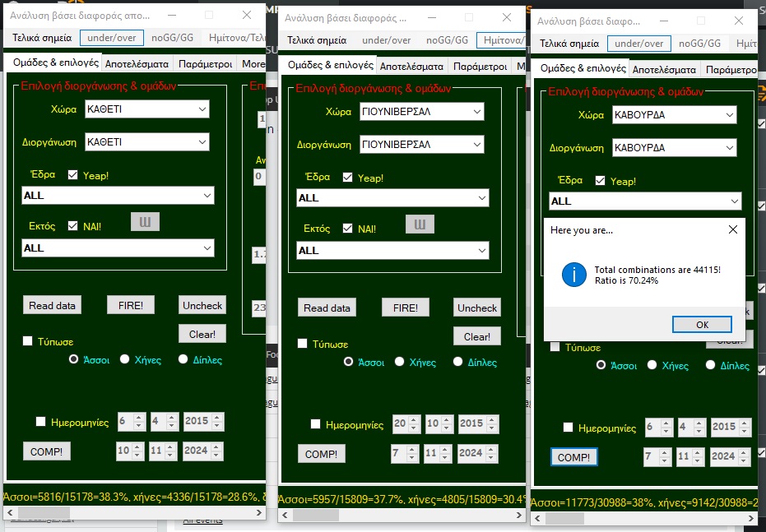This screenshot has width=766, height=532.
Task: Select the Χήνες radio in the ΓΙΟΥΝΙΒΕΡΣΑΛ window
Action: 399,362
